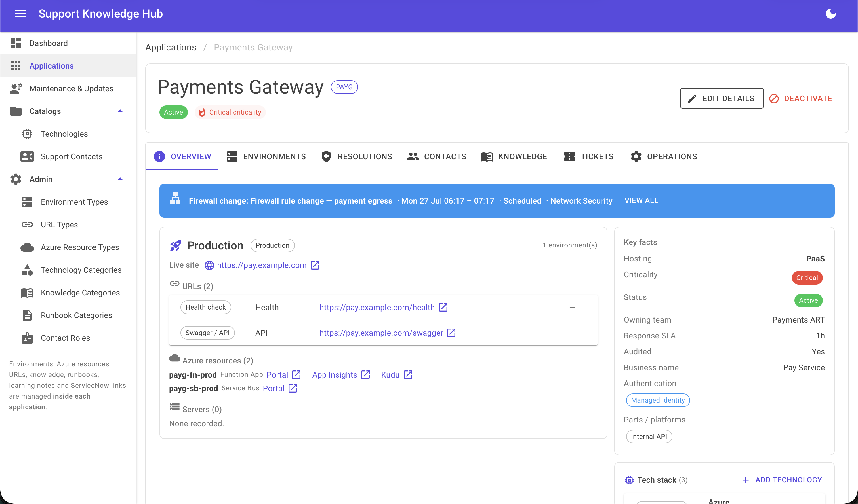Click View All in the firewall banner
Image resolution: width=858 pixels, height=504 pixels.
click(641, 200)
